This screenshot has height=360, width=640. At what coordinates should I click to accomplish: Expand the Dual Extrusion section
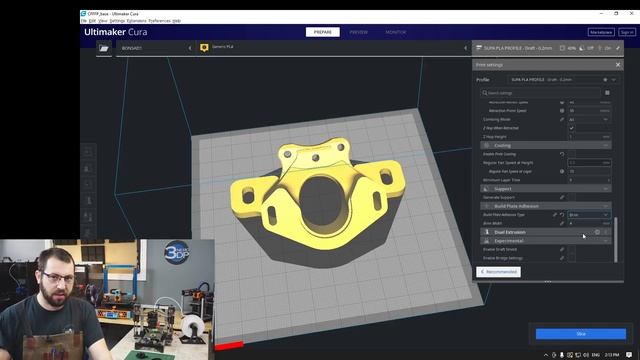pos(546,232)
